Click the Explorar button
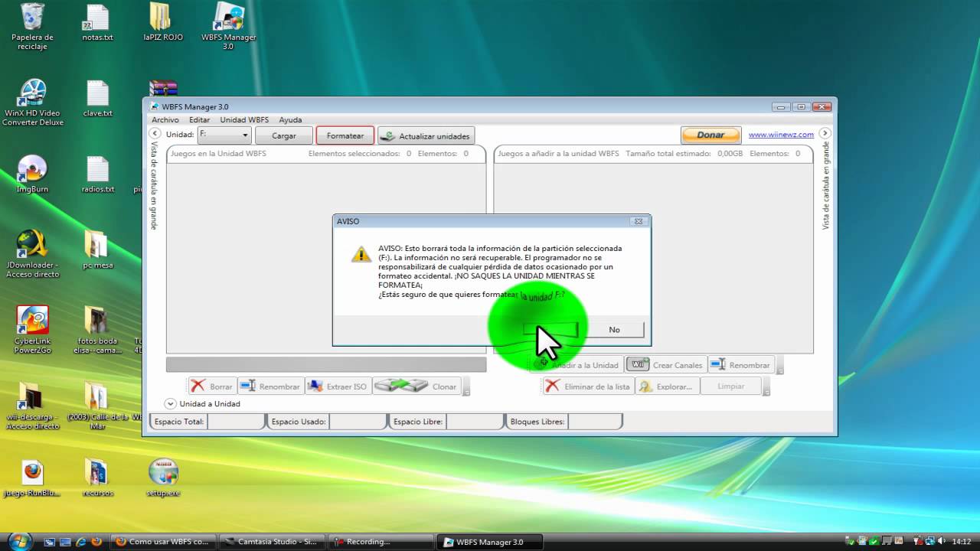 click(x=665, y=386)
